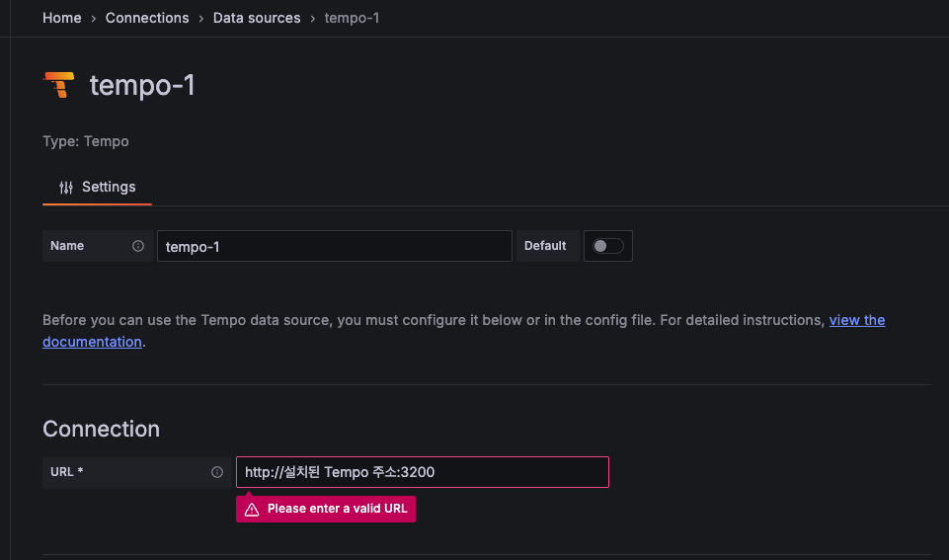Click the Tempo logo icon
The width and height of the screenshot is (949, 560).
click(x=58, y=85)
